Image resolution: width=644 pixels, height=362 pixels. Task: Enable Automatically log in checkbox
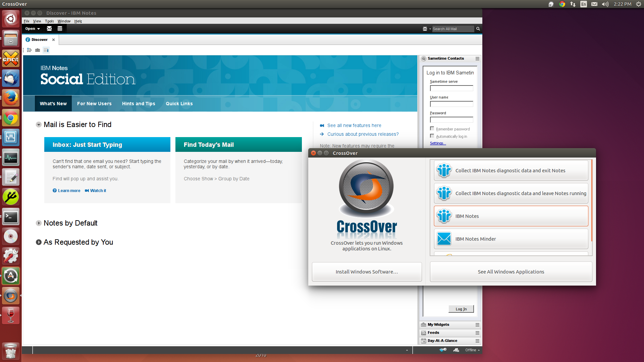[x=432, y=136]
